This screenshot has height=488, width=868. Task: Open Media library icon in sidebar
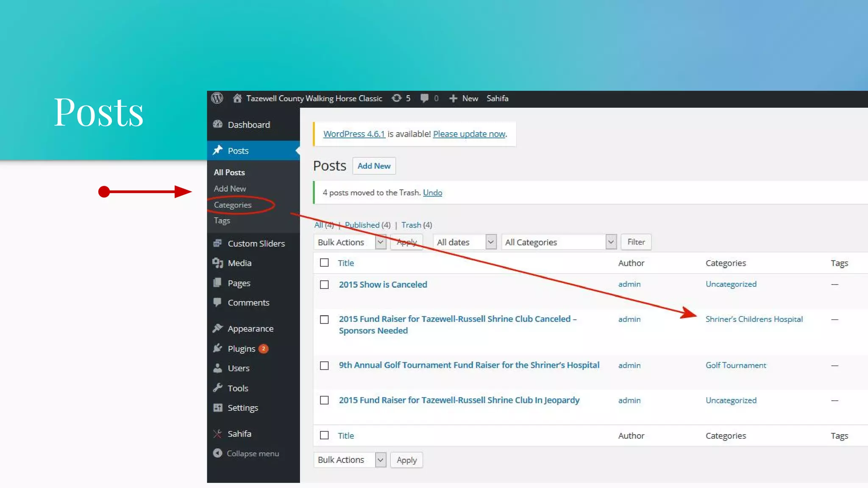pyautogui.click(x=218, y=263)
